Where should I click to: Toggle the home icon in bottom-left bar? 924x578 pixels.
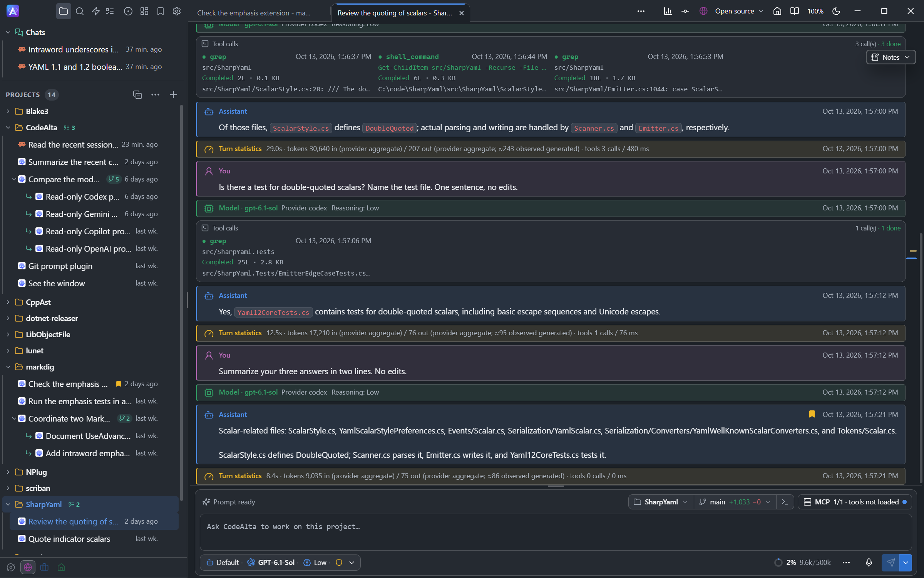[61, 567]
